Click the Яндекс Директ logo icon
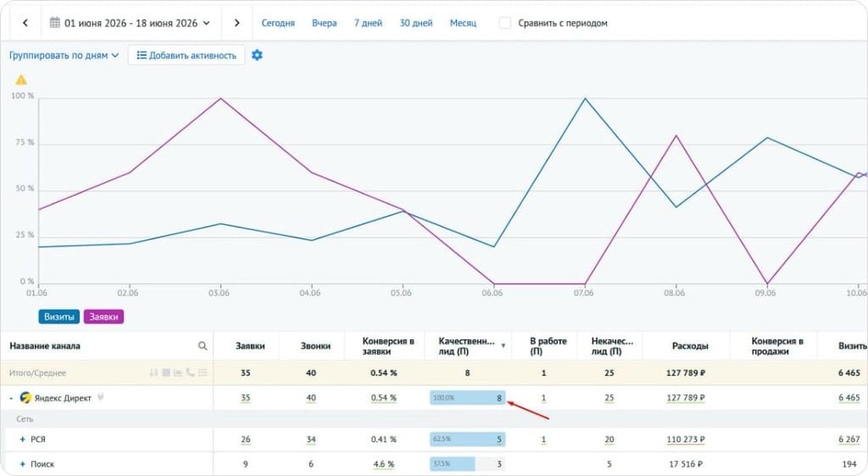The width and height of the screenshot is (868, 476). [x=25, y=397]
